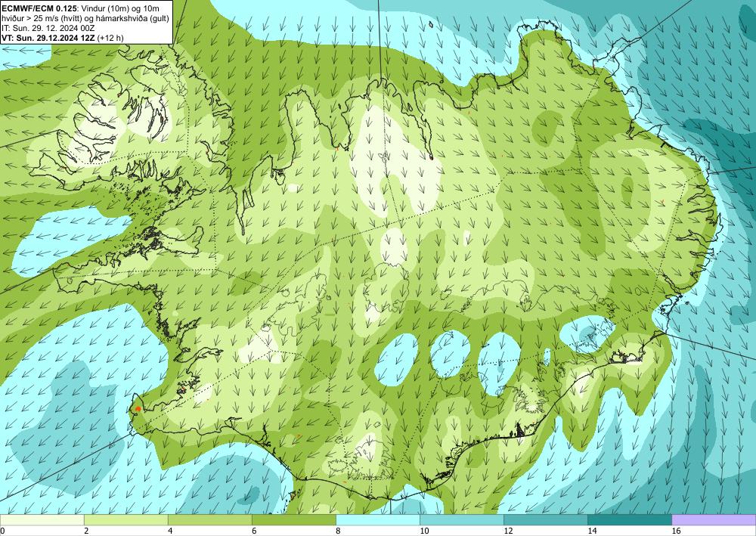This screenshot has width=756, height=536.
Task: Click the legend value label '16'
Action: tap(676, 531)
